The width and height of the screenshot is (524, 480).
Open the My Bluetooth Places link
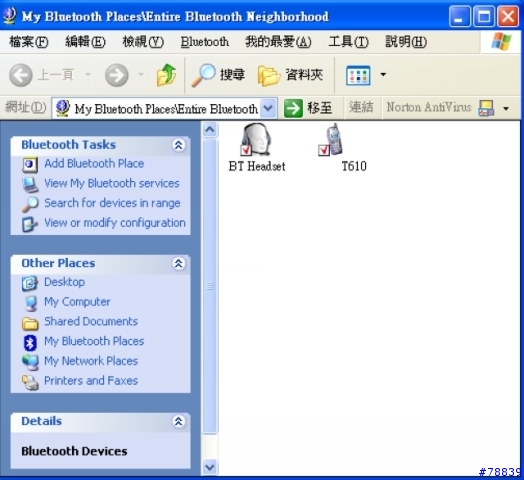[94, 341]
